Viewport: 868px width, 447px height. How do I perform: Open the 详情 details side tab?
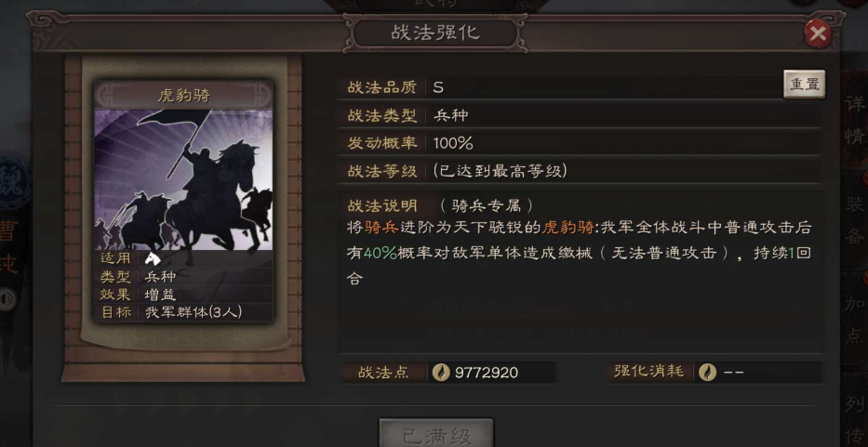click(855, 120)
